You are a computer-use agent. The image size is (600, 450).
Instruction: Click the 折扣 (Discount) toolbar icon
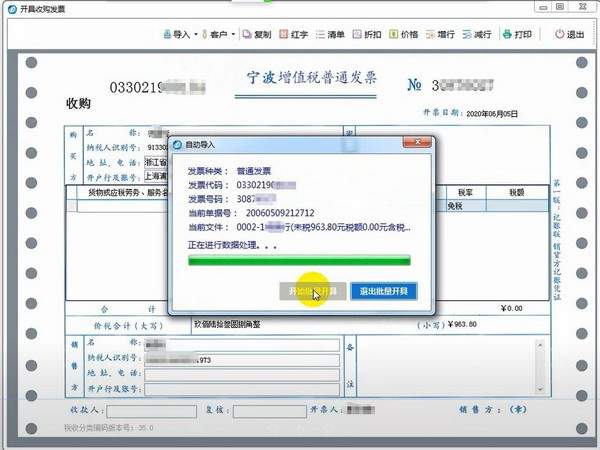click(x=366, y=34)
